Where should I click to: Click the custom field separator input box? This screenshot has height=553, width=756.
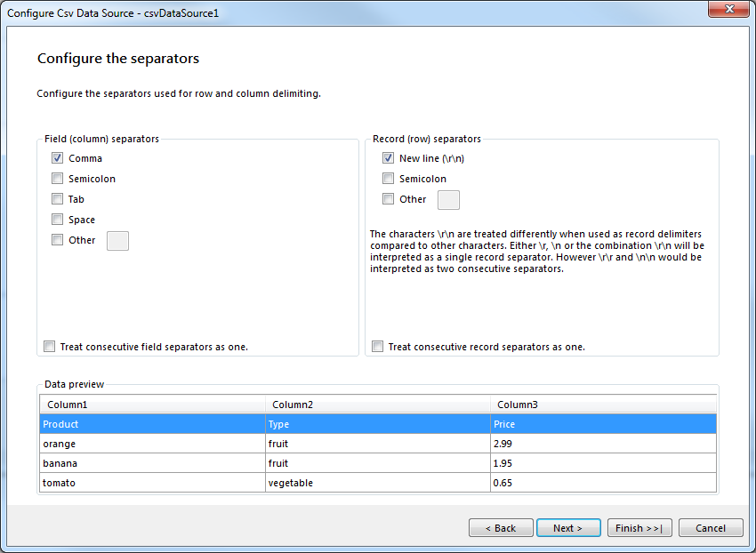point(117,240)
